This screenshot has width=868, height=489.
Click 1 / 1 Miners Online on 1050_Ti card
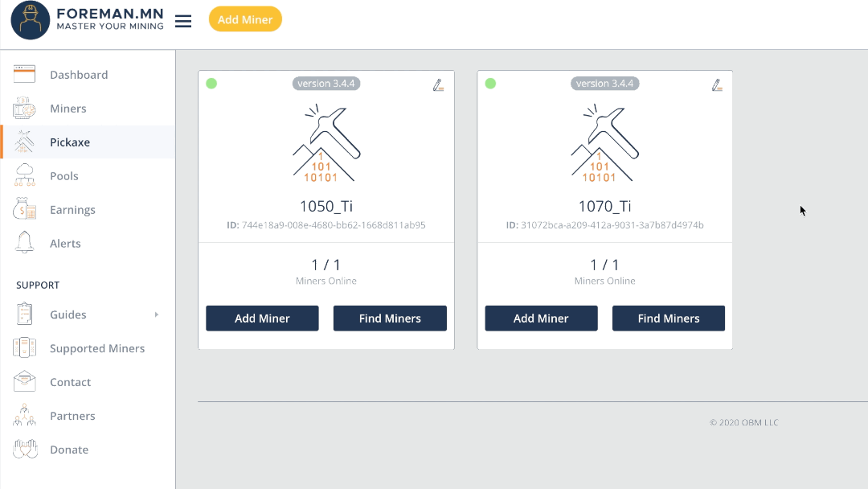point(326,271)
